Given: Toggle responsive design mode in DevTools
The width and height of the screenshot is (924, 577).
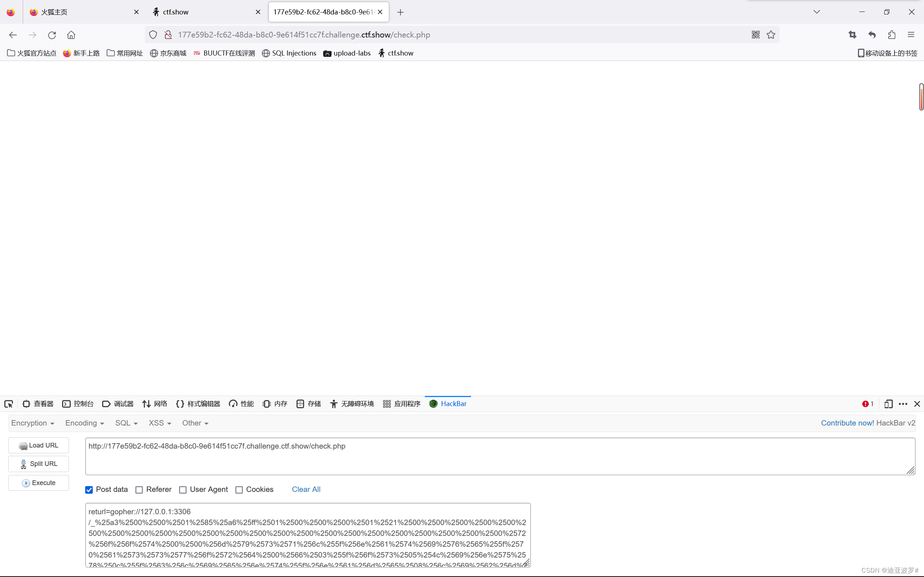Looking at the screenshot, I should 888,404.
